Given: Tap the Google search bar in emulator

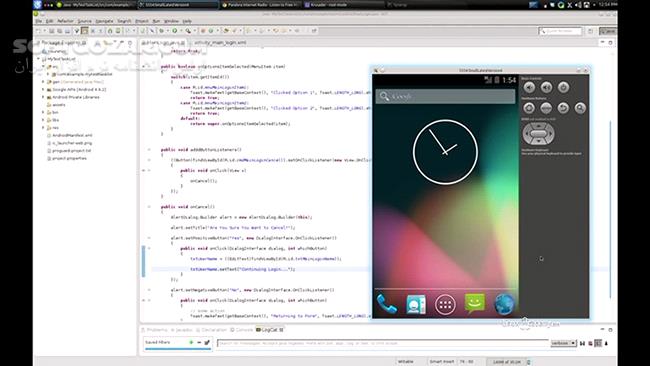Looking at the screenshot, I should point(445,97).
